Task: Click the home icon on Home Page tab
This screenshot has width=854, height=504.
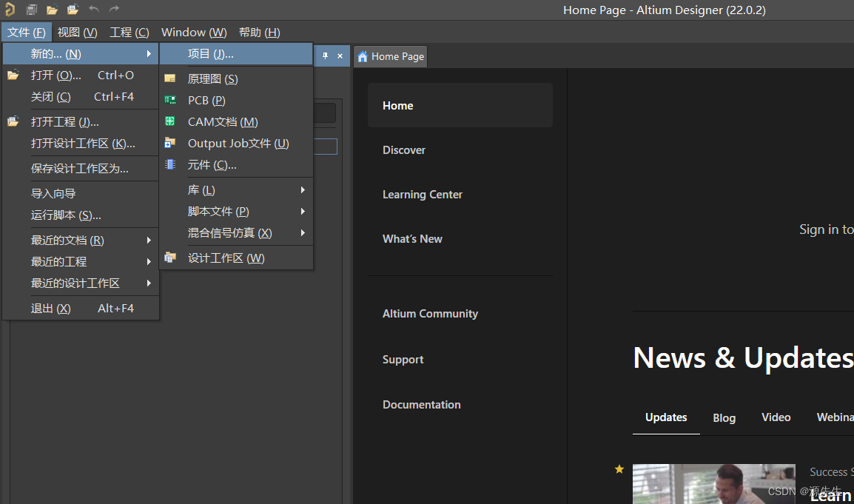Action: point(363,57)
